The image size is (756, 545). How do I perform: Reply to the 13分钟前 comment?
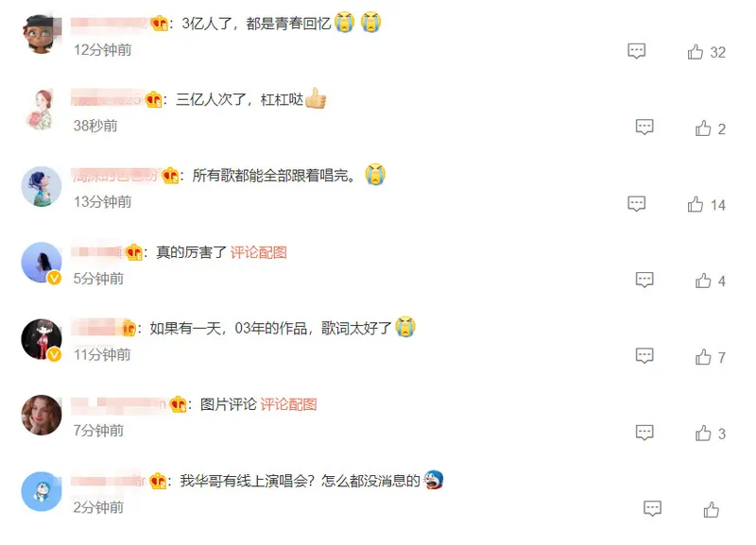pyautogui.click(x=636, y=204)
